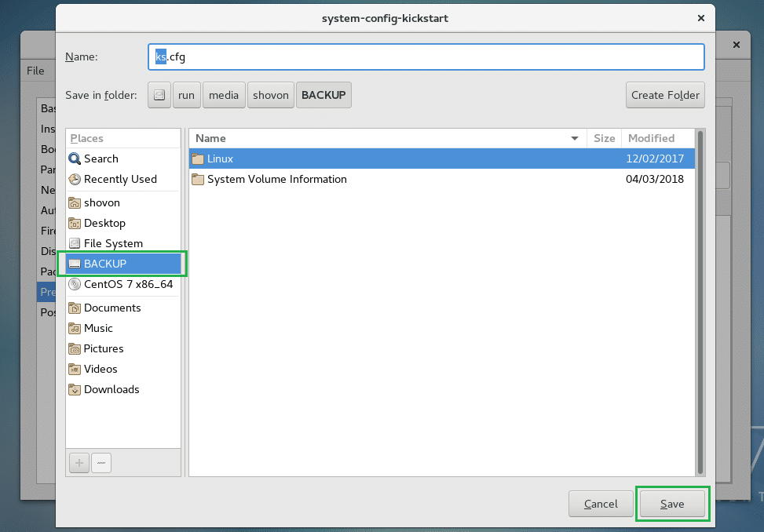Sort files by the Modified column header
Viewport: 764px width, 532px height.
(658, 138)
